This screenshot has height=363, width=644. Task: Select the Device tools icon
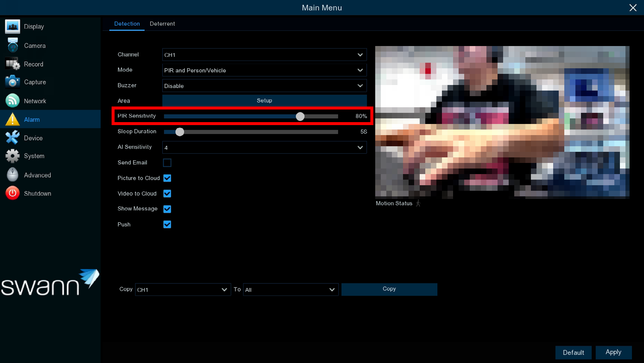pyautogui.click(x=13, y=138)
